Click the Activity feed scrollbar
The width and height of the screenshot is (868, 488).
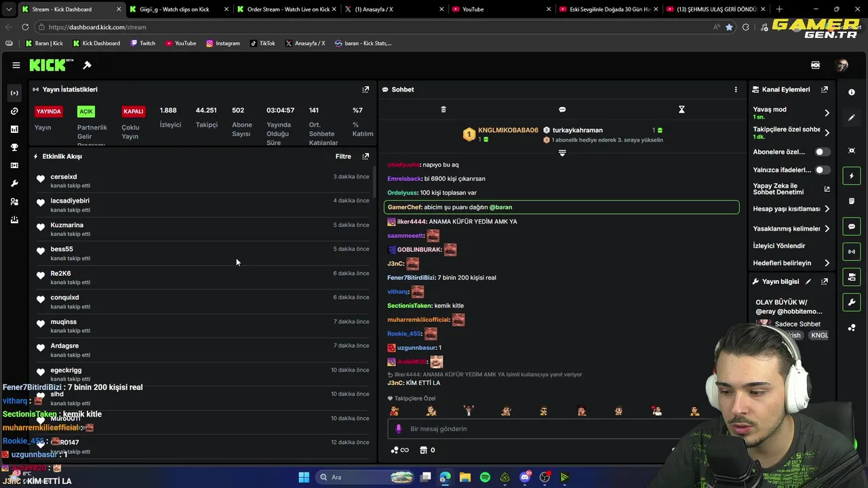[375, 182]
